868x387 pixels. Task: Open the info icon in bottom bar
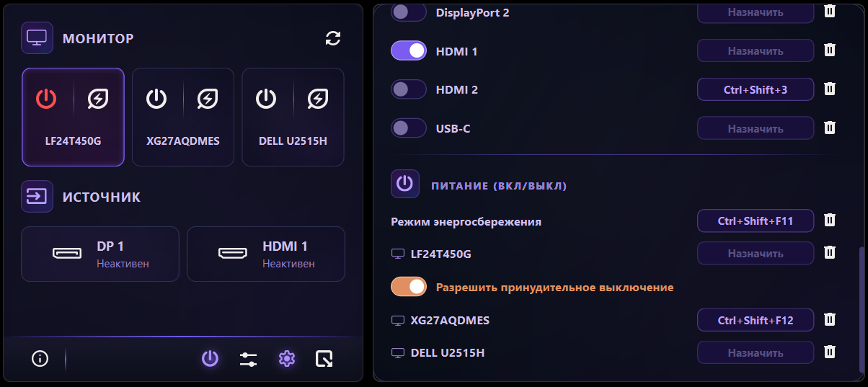pyautogui.click(x=40, y=358)
